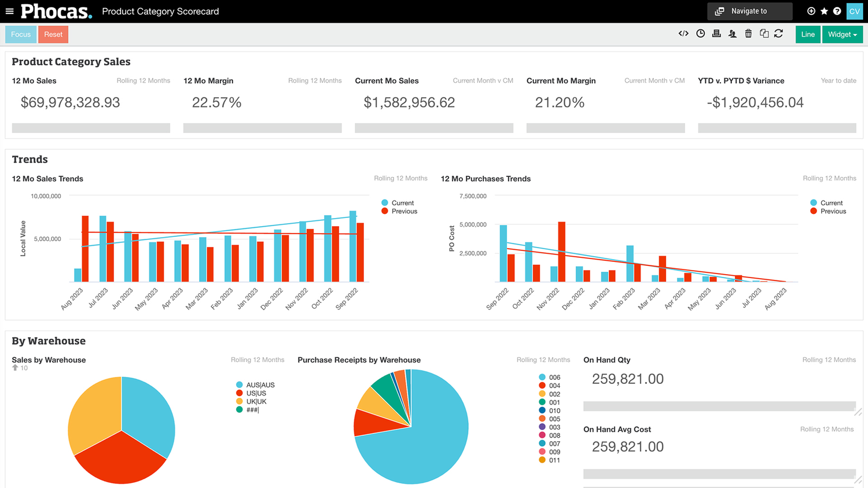Screen dimensions: 868x488
Task: Open the share users icon
Action: [733, 34]
